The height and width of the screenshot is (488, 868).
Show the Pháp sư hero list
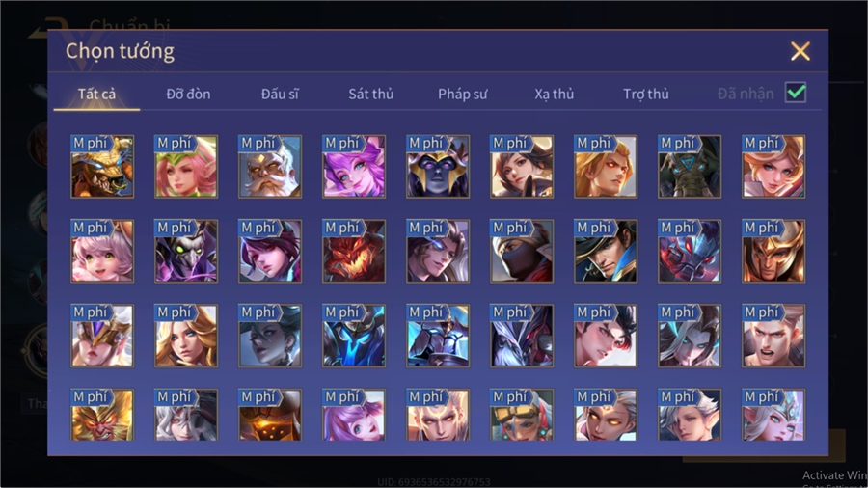pos(463,95)
